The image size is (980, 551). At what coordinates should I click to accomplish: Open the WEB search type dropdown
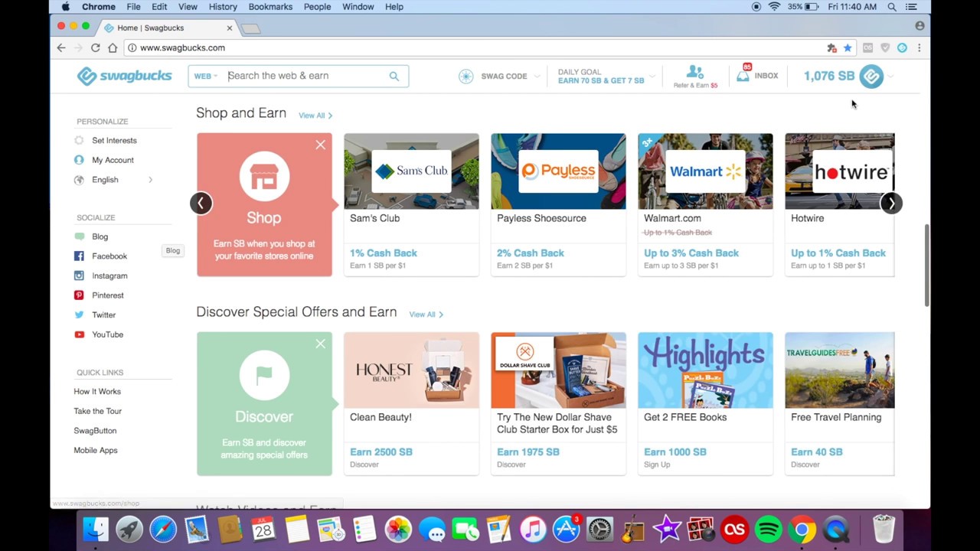[206, 76]
